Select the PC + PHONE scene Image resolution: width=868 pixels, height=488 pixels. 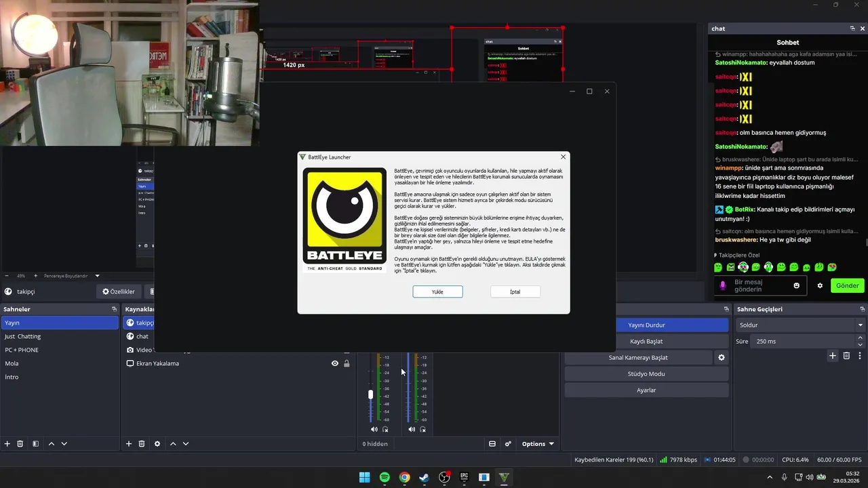(60, 350)
